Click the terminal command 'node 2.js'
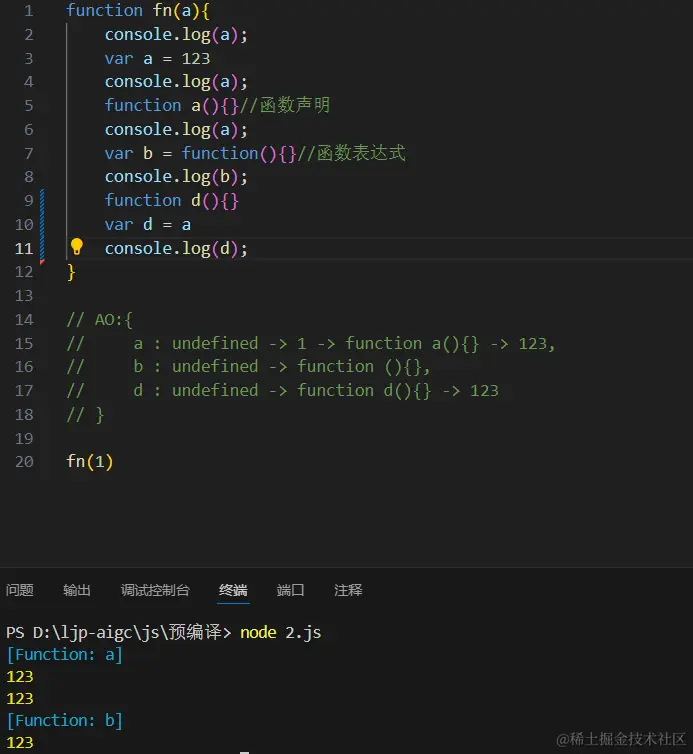Image resolution: width=693 pixels, height=754 pixels. tap(280, 632)
